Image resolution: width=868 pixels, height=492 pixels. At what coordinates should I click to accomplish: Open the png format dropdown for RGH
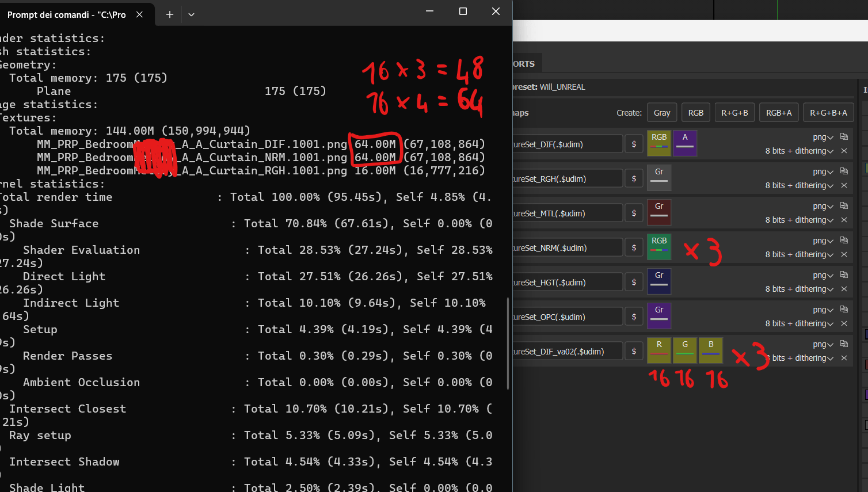[x=823, y=171]
